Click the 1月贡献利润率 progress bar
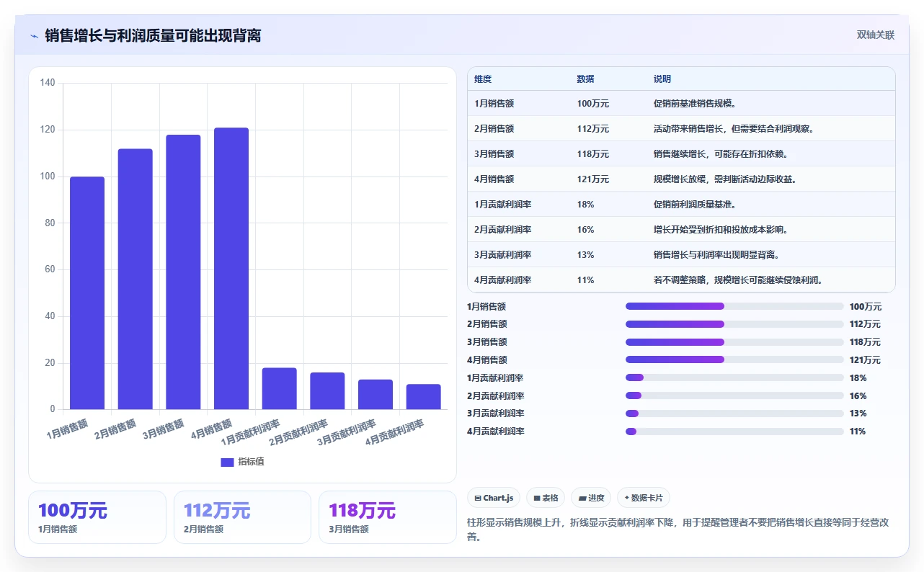Screen dimensions: 924x572 (734, 377)
